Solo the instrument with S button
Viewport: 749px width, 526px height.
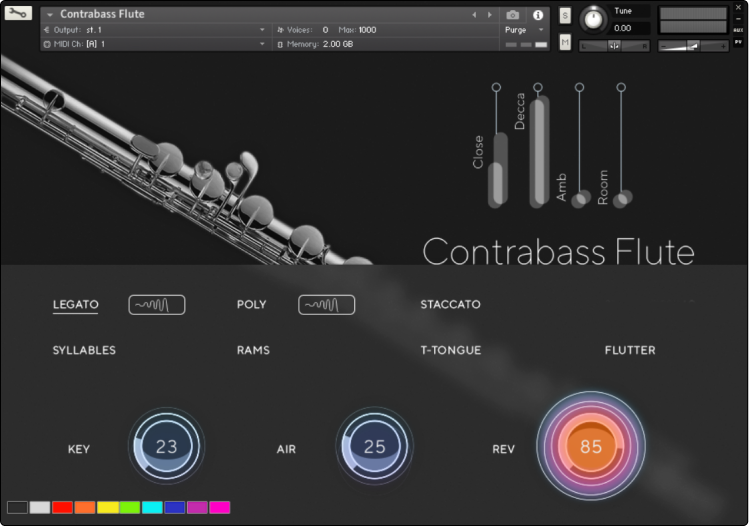[x=565, y=15]
